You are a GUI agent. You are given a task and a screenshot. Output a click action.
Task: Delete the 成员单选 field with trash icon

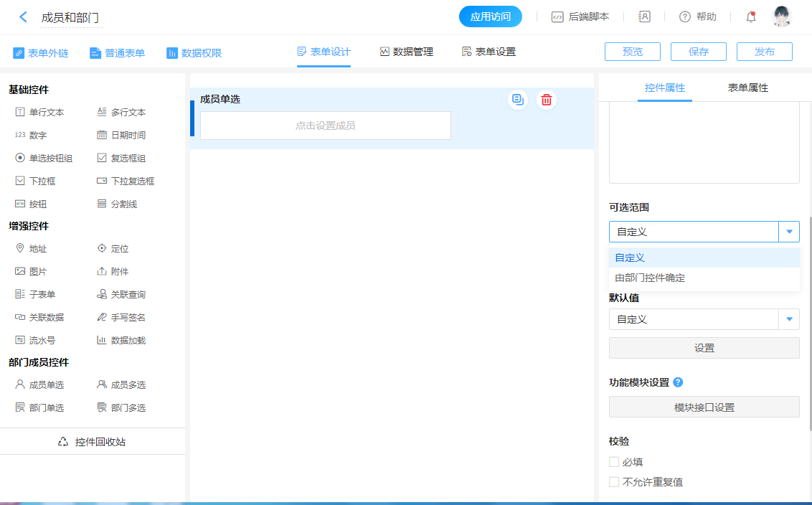(547, 100)
